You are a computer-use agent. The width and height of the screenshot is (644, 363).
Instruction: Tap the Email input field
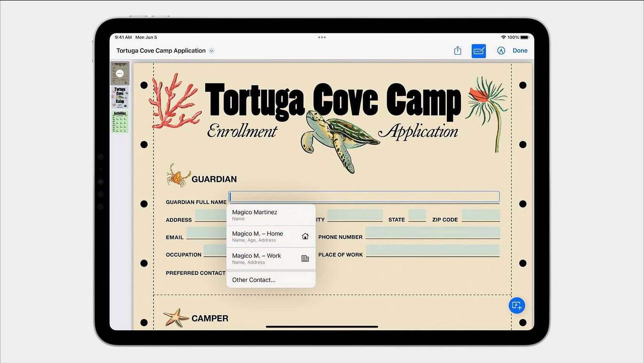pyautogui.click(x=207, y=233)
